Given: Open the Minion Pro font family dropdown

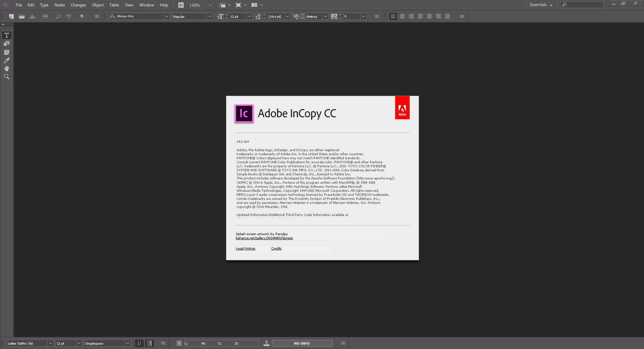Looking at the screenshot, I should 167,16.
